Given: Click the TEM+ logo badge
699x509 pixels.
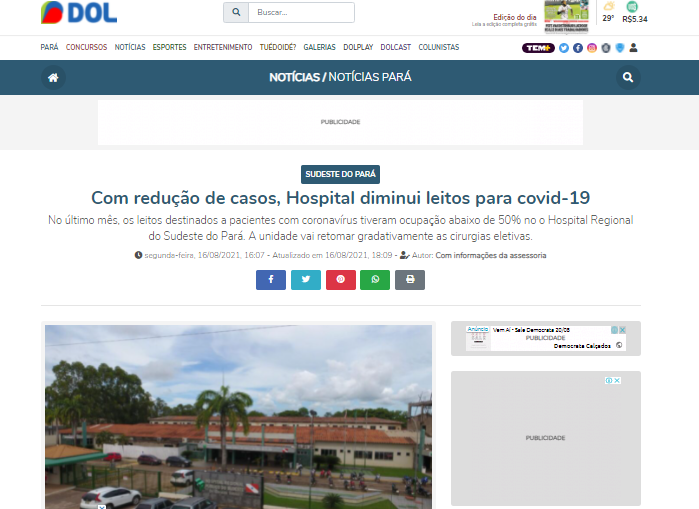Looking at the screenshot, I should click(538, 48).
